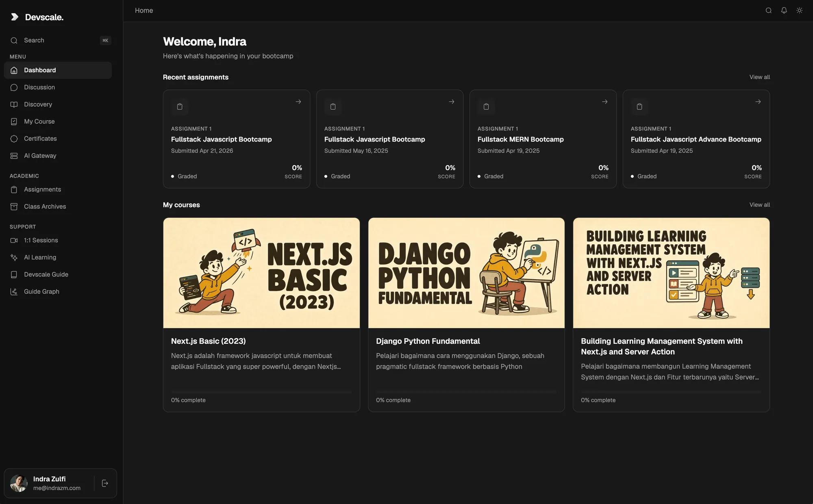Click the logout icon beside Indra Zulfi
This screenshot has width=813, height=504.
pos(105,483)
